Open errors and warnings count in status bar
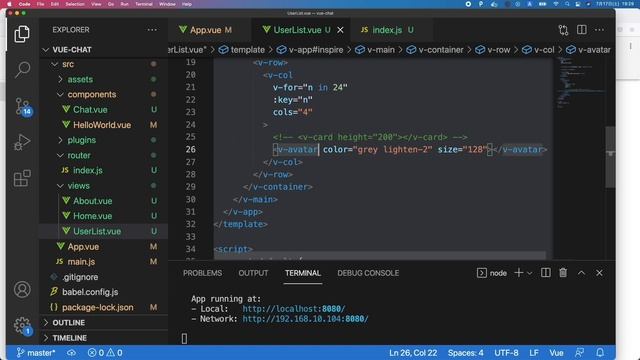Viewport: 640px width, 360px height. [x=105, y=353]
